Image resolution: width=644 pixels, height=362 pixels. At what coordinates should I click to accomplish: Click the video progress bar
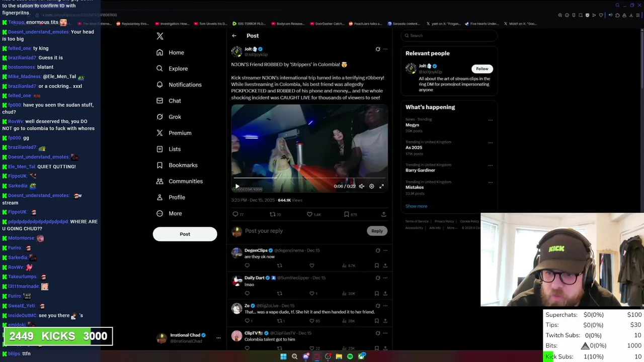click(309, 178)
